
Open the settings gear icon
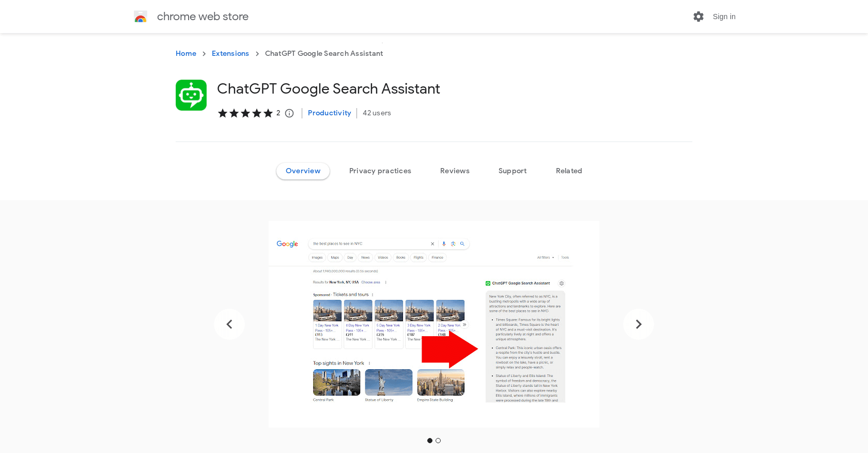click(x=699, y=17)
